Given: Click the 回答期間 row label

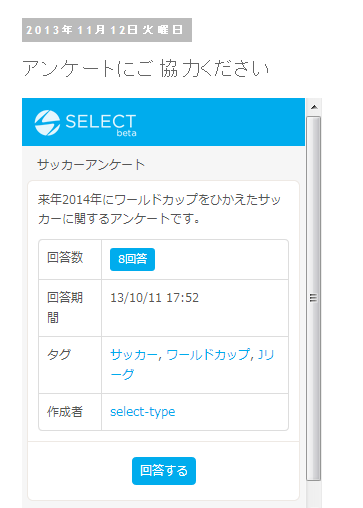Looking at the screenshot, I should [65, 307].
